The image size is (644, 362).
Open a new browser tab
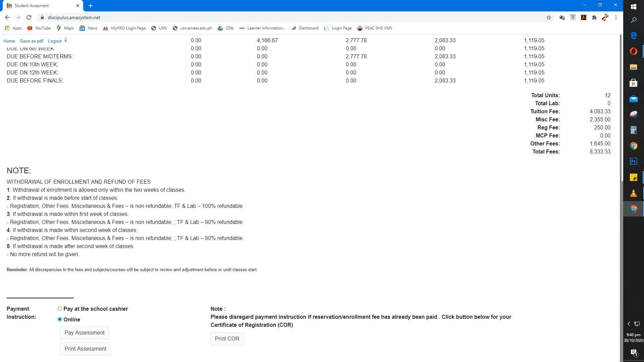91,6
